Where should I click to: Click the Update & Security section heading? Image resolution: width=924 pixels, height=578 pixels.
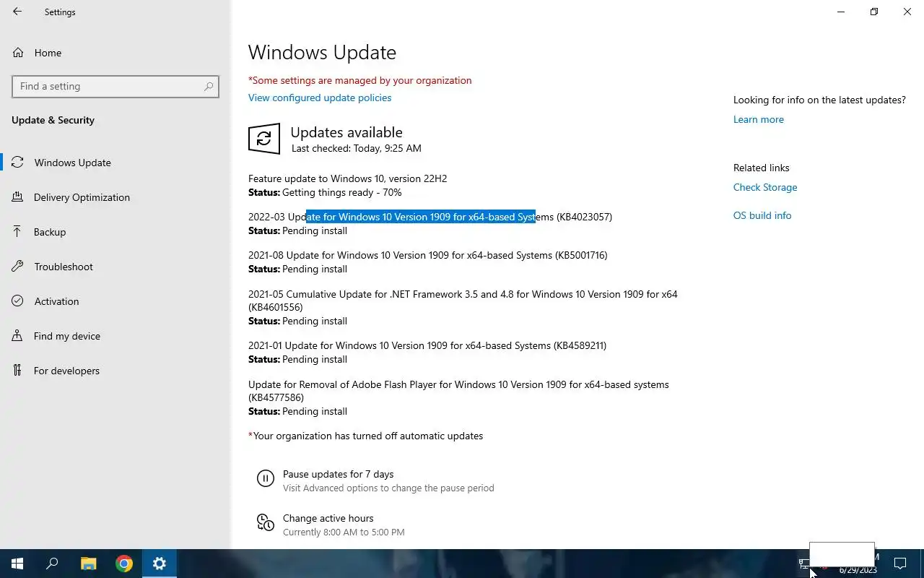coord(53,120)
